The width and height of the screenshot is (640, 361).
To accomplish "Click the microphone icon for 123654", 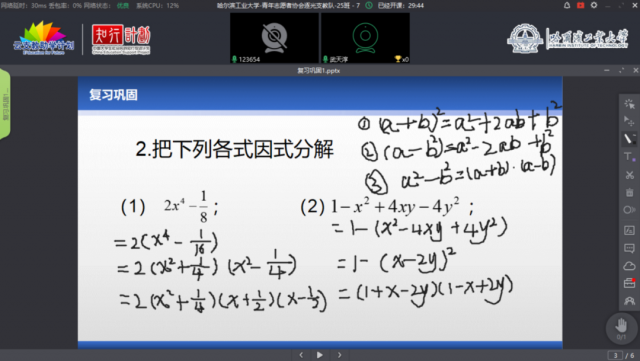I will pyautogui.click(x=234, y=59).
